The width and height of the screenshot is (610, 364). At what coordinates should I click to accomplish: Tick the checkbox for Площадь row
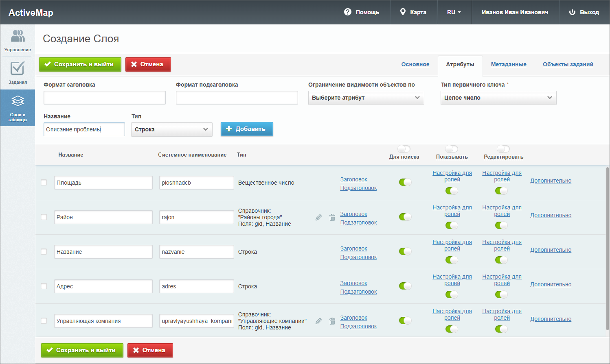coord(44,183)
